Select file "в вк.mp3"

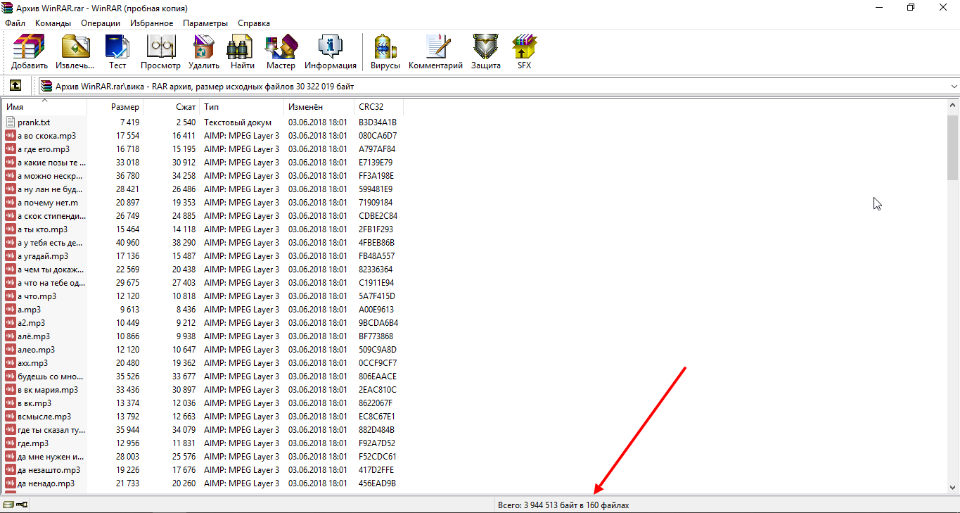[34, 403]
